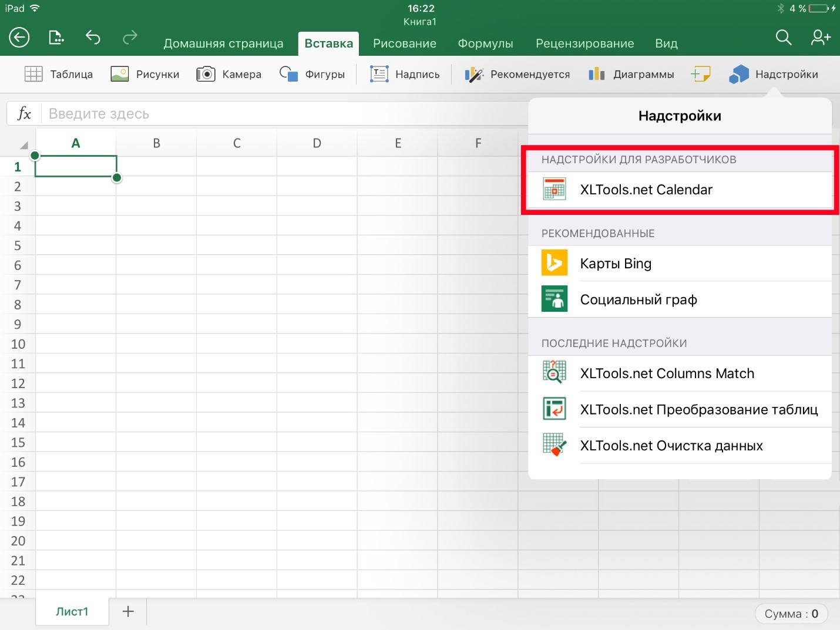The height and width of the screenshot is (630, 840).
Task: Open Рекомендуется recommended charts icon
Action: (473, 75)
